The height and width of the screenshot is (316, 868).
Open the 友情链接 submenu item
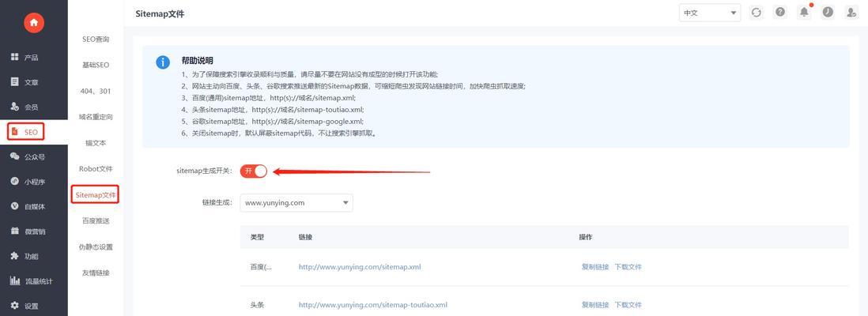coord(96,273)
